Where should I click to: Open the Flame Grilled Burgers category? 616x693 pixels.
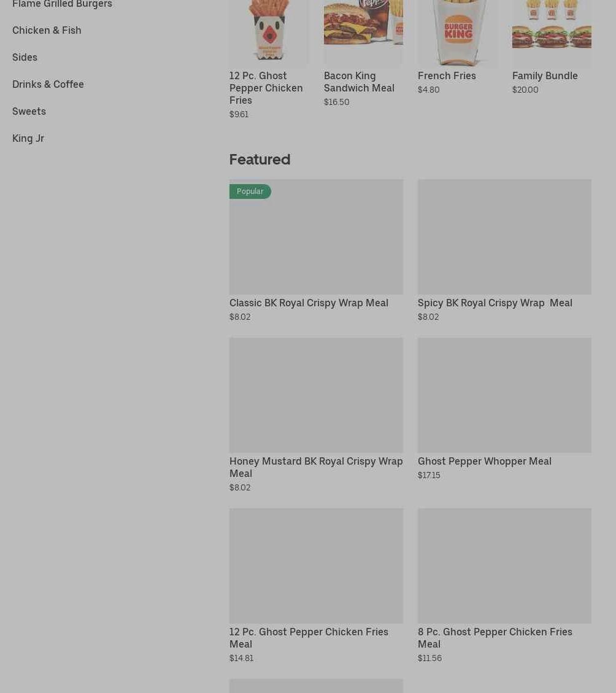pyautogui.click(x=63, y=4)
